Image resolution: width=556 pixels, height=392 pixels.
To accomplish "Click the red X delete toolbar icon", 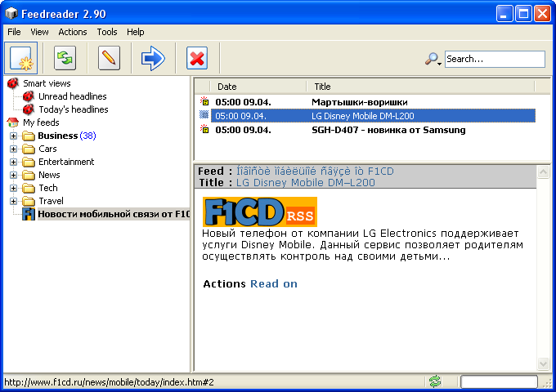I will tap(197, 58).
